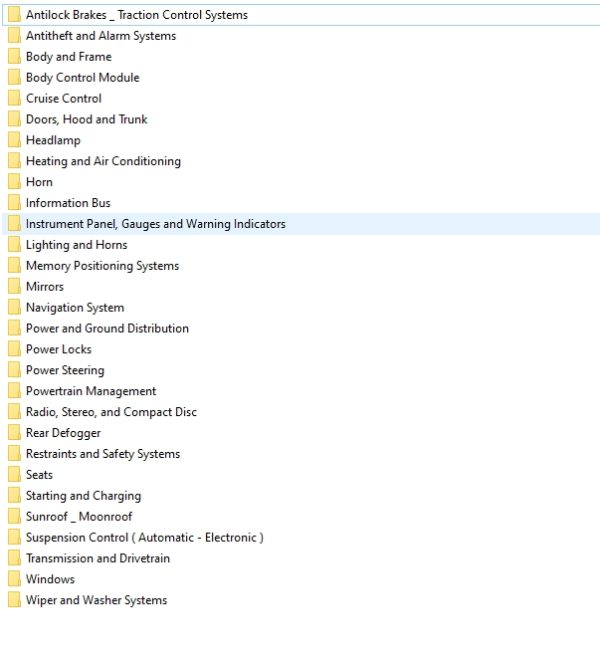
Task: Select 'Rear Defogger' folder name
Action: pos(63,433)
